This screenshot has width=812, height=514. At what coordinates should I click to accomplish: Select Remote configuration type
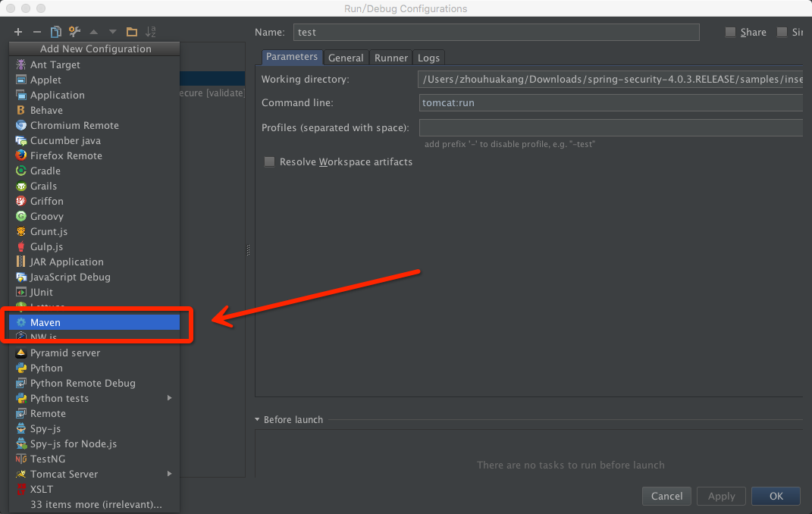(x=94, y=414)
